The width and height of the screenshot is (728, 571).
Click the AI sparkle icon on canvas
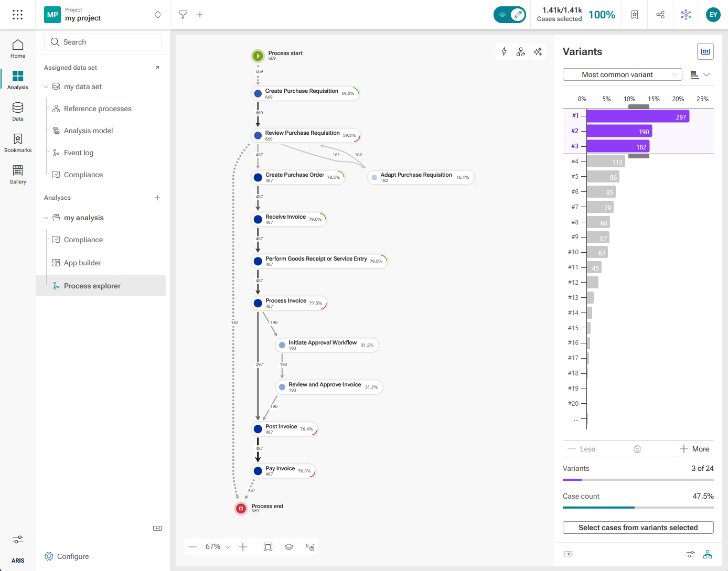coord(538,51)
